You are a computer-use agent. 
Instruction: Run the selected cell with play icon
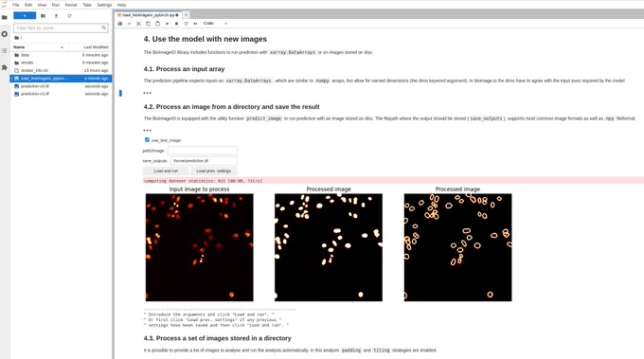168,24
